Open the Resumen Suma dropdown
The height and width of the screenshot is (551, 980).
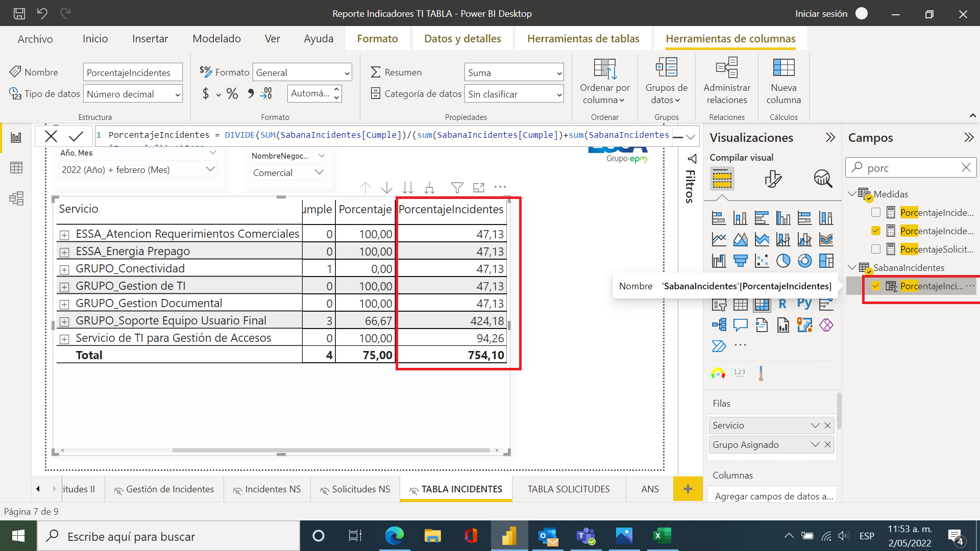pyautogui.click(x=514, y=72)
